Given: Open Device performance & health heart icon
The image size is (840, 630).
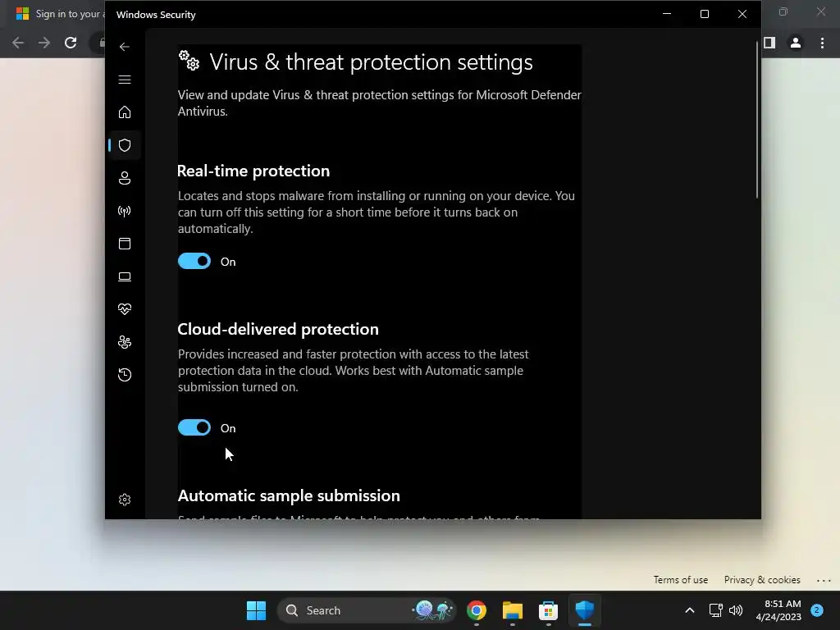Looking at the screenshot, I should pos(125,309).
